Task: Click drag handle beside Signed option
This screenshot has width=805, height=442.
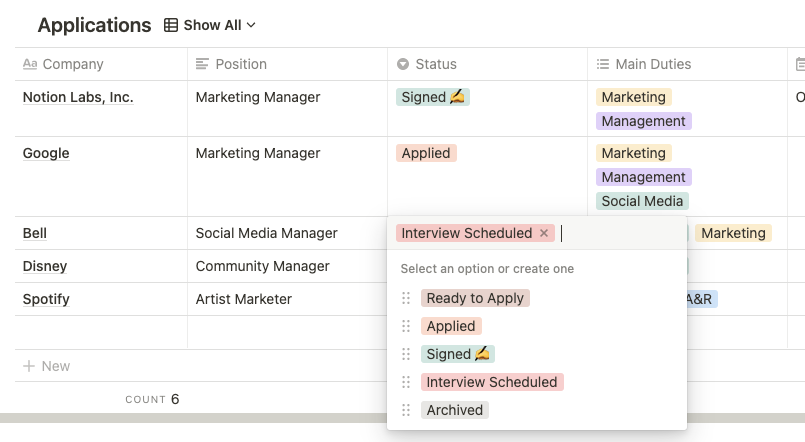Action: 406,354
